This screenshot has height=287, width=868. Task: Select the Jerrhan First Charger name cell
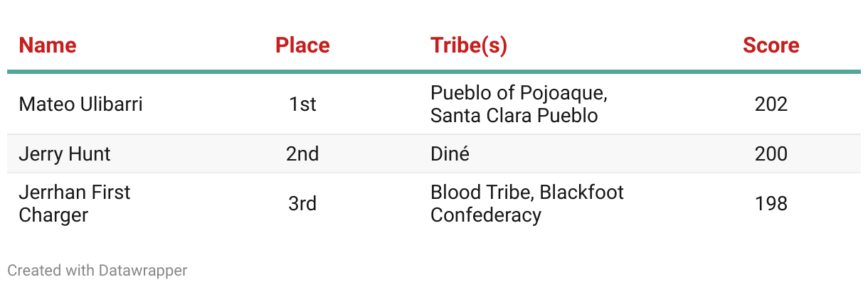(x=75, y=204)
